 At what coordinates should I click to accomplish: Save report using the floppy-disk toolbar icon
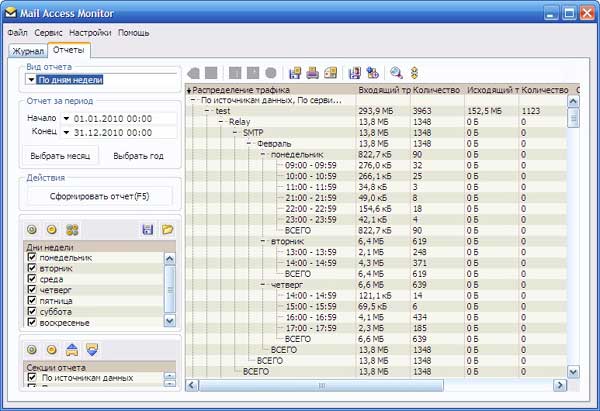pos(295,73)
